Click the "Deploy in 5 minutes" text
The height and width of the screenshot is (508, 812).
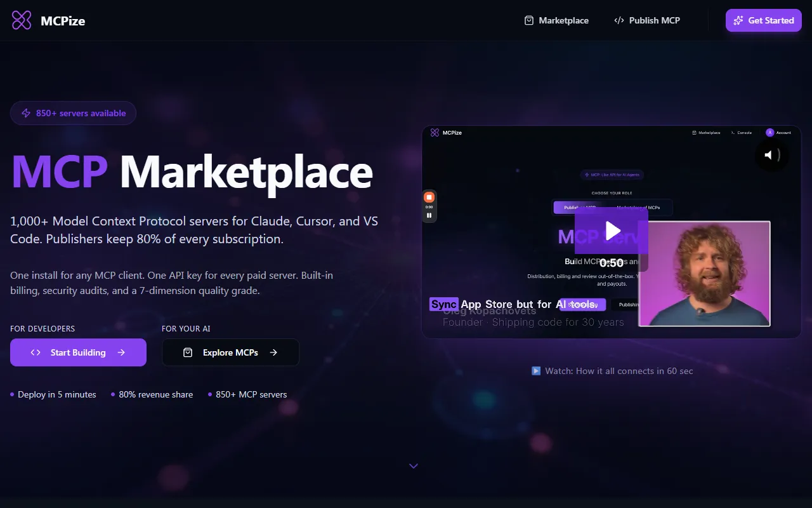coord(57,394)
